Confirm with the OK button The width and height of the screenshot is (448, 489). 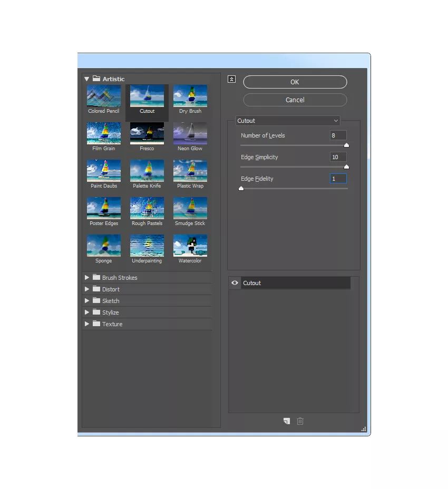(295, 82)
